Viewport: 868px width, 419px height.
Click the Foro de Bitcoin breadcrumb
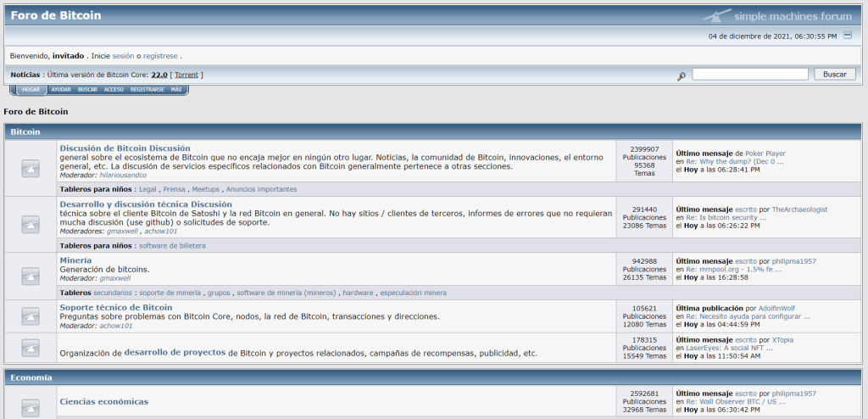(36, 111)
